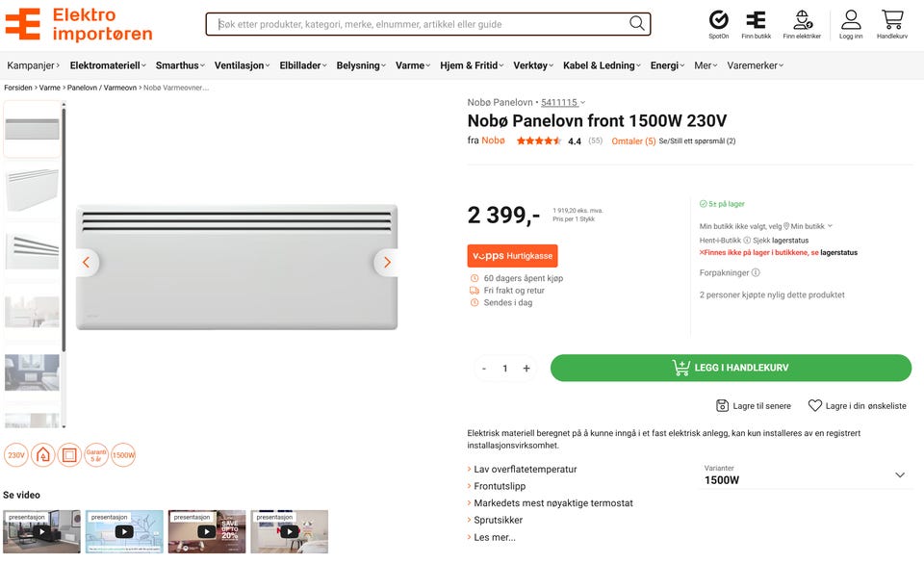Open the Handlekurv cart icon

click(892, 19)
